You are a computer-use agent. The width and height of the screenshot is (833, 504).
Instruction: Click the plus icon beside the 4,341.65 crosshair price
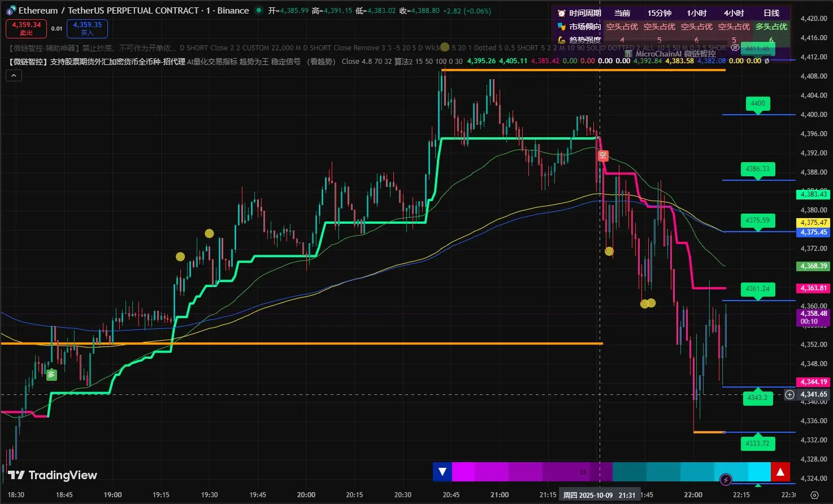(x=789, y=394)
